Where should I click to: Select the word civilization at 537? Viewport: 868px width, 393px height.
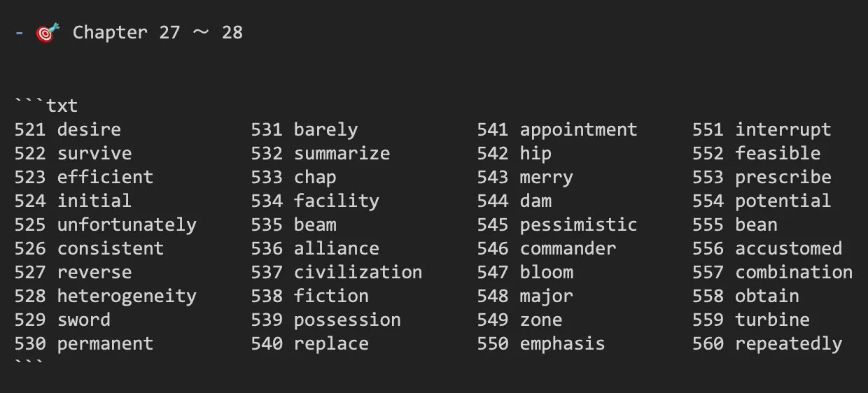(x=358, y=272)
